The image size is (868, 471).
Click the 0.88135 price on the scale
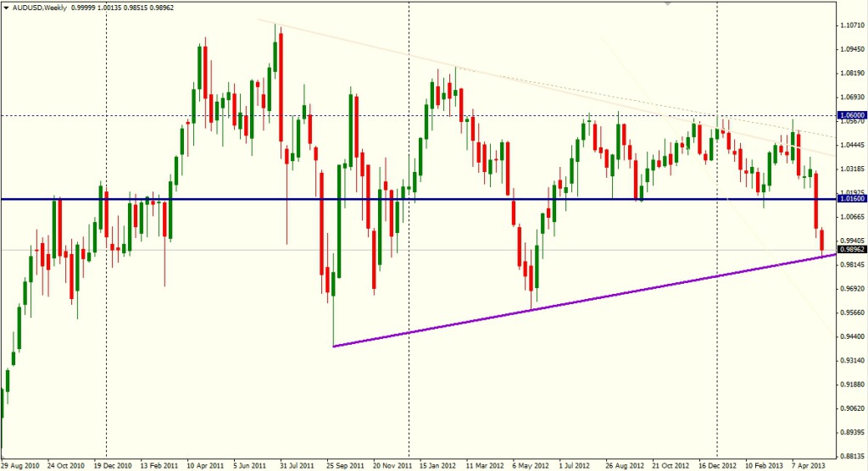(851, 455)
